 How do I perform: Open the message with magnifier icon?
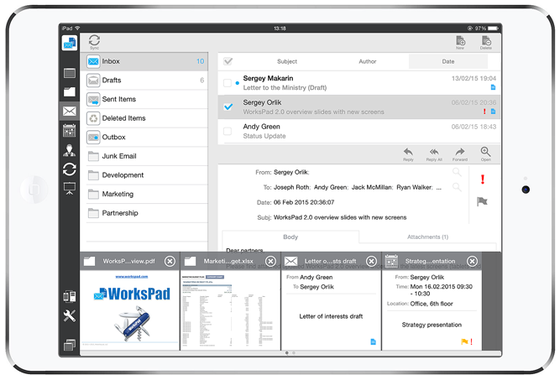(x=485, y=154)
